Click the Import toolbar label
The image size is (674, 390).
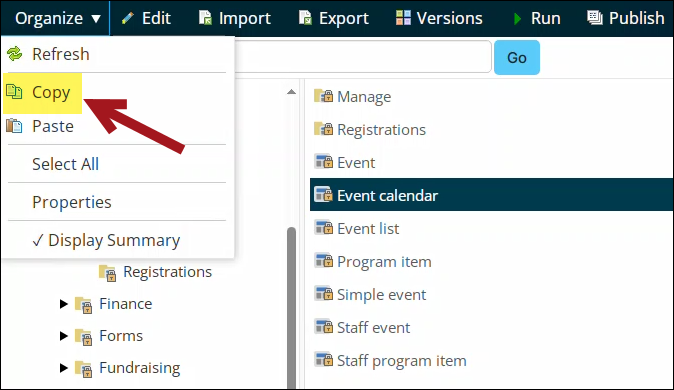pos(245,18)
